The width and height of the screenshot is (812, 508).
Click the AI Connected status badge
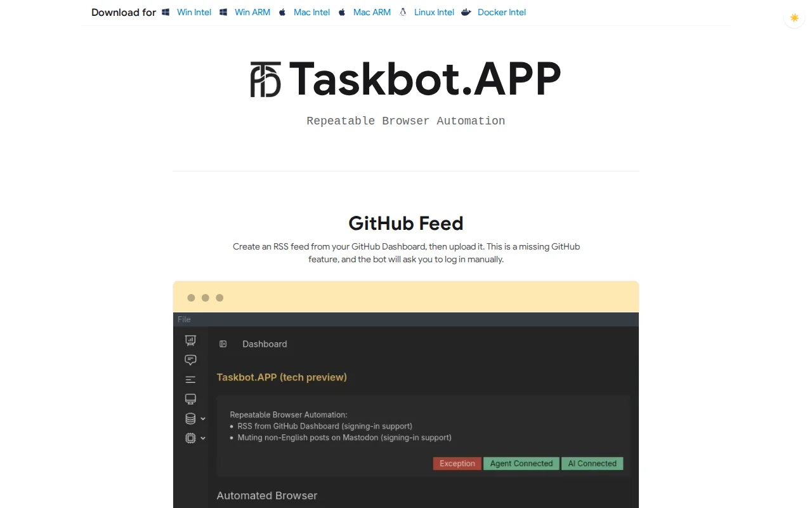[x=593, y=464]
